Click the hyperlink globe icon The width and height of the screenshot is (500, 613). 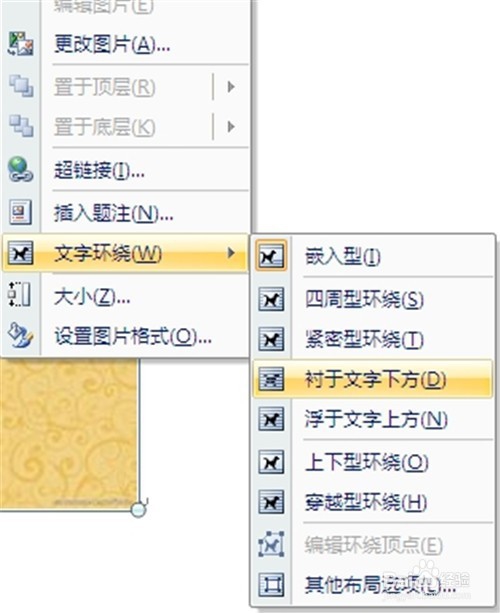pos(20,170)
